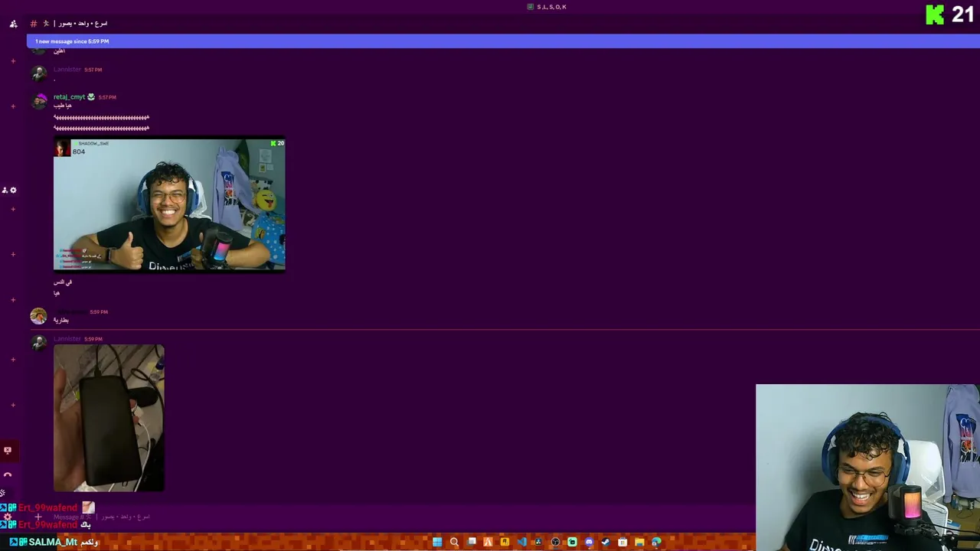The image size is (980, 551).
Task: Open the Windows Start menu
Action: [x=437, y=542]
